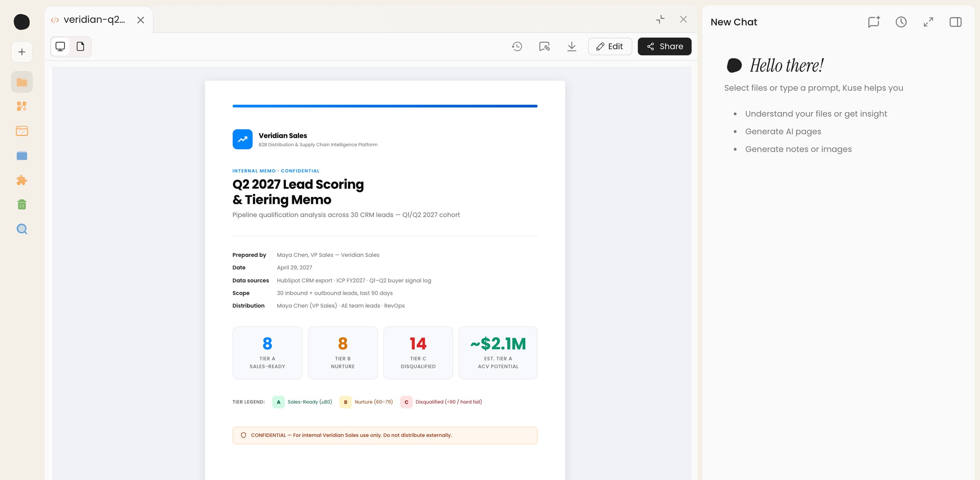Viewport: 980px width, 480px height.
Task: Open the folder files sidebar icon
Action: (22, 82)
